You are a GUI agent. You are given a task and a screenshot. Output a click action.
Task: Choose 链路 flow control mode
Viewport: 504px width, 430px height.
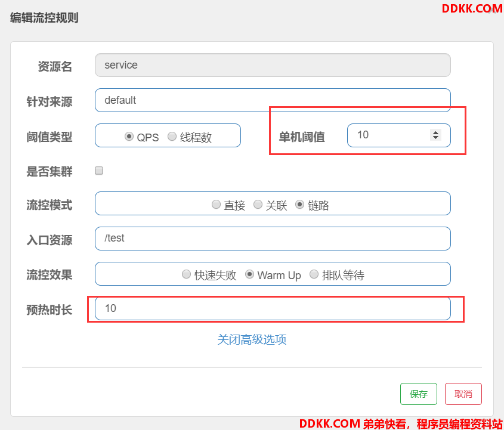coord(299,205)
